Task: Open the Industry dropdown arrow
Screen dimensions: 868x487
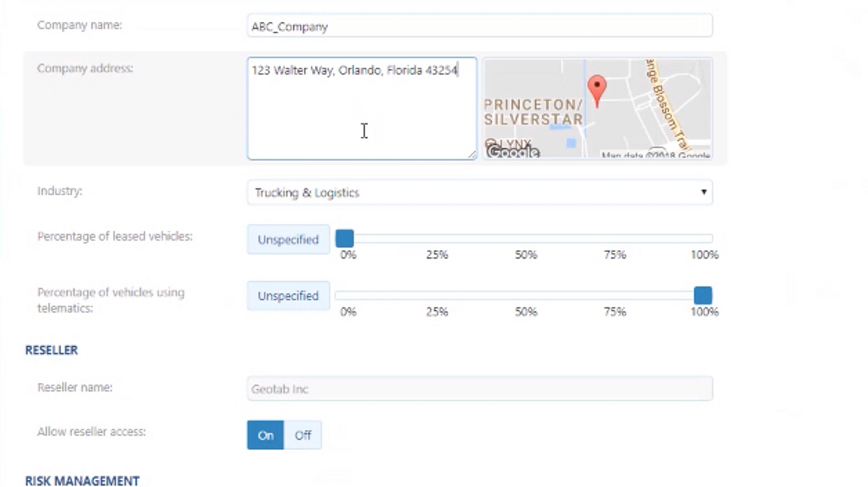Action: point(703,192)
